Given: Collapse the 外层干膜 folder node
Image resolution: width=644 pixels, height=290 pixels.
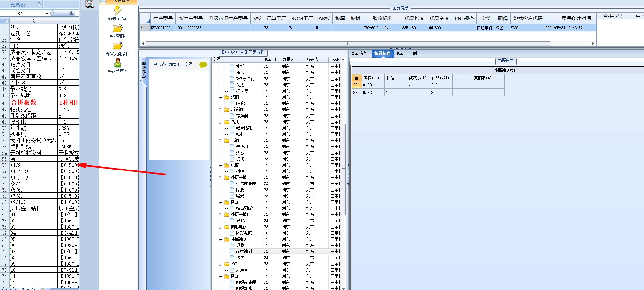Looking at the screenshot, I should point(220,178).
